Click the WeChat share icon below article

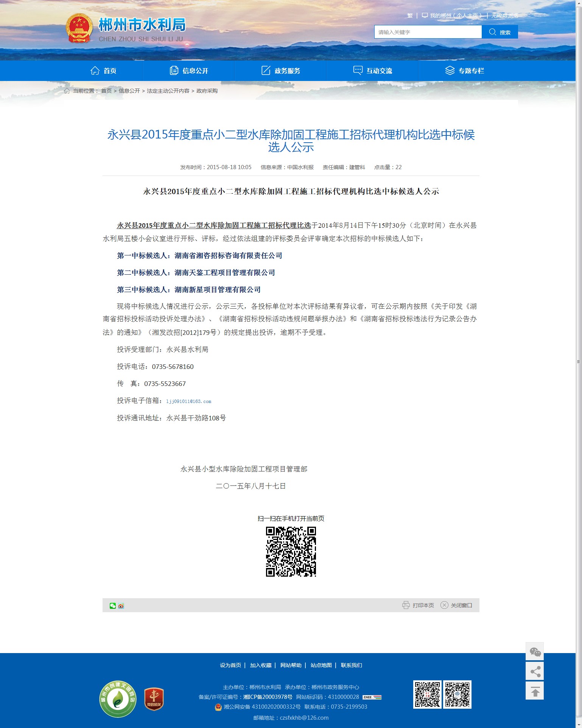[x=113, y=606]
